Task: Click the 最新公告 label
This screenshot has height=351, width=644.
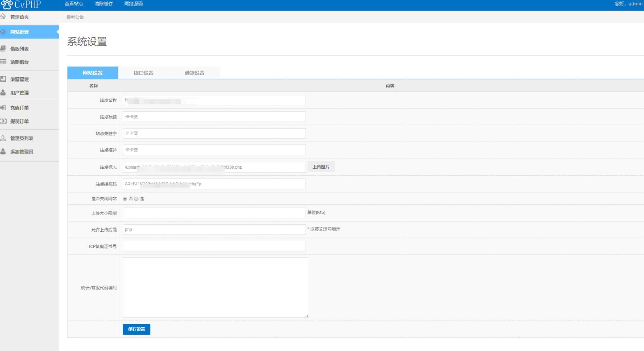Action: [x=75, y=17]
